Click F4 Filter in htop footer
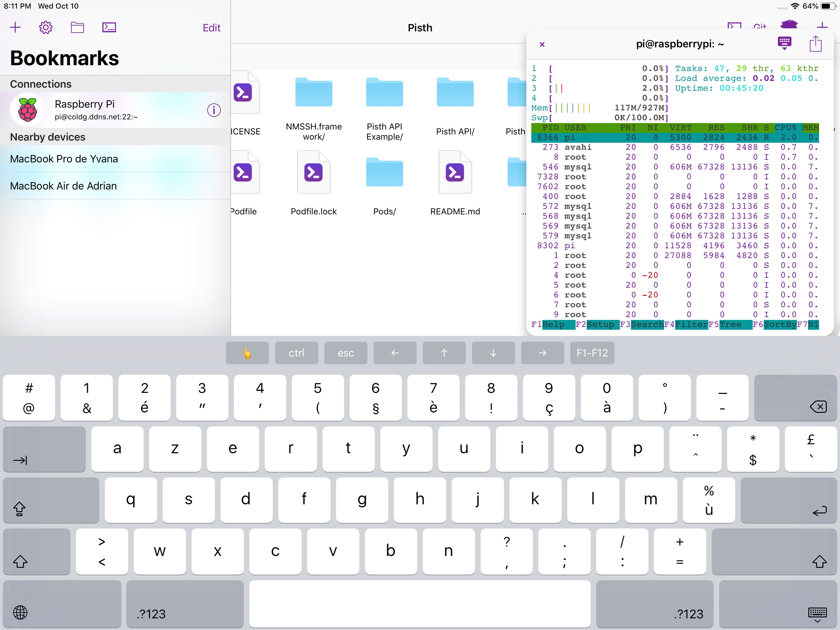This screenshot has width=840, height=630. click(x=686, y=325)
